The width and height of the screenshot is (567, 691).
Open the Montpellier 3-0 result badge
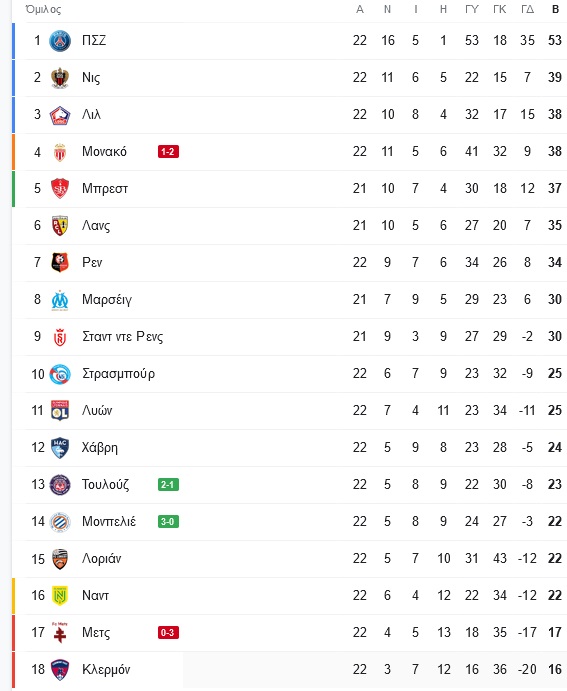(x=168, y=522)
